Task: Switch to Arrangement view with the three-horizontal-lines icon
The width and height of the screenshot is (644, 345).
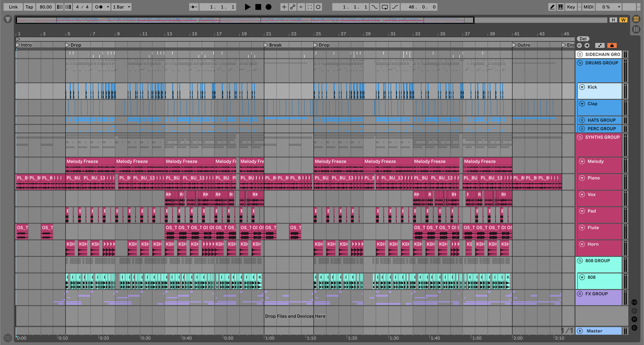Action: click(636, 19)
